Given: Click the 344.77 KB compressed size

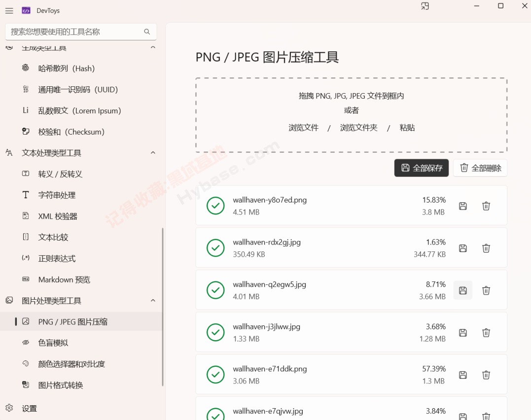Looking at the screenshot, I should (x=429, y=254).
